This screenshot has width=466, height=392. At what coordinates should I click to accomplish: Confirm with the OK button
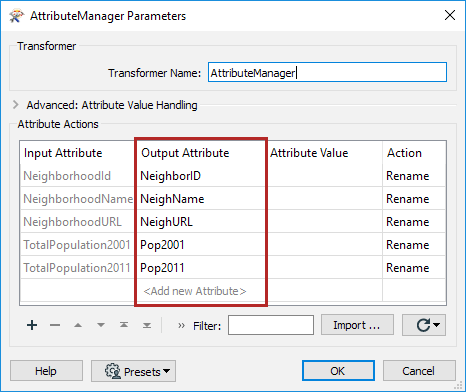338,371
